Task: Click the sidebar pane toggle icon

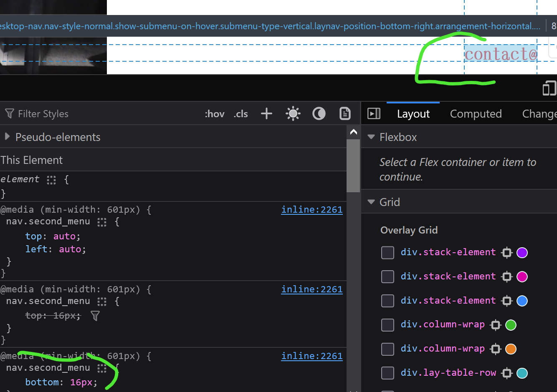Action: (374, 114)
